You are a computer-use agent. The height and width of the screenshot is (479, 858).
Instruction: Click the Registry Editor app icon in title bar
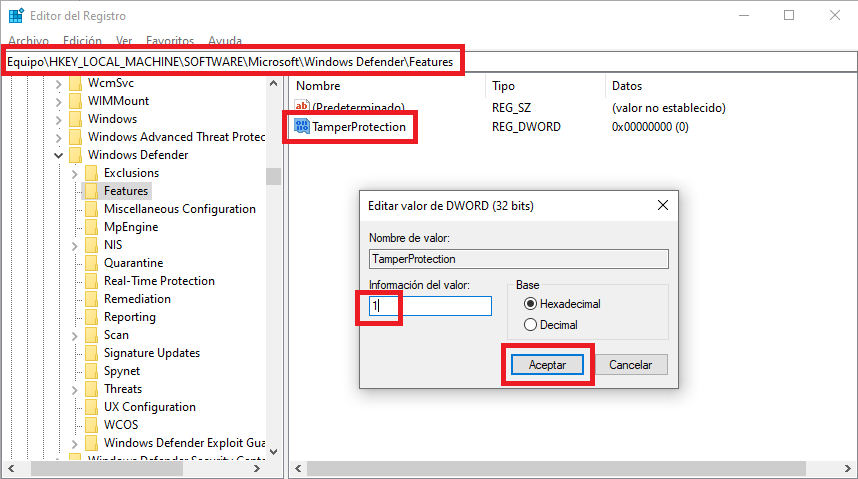point(16,16)
